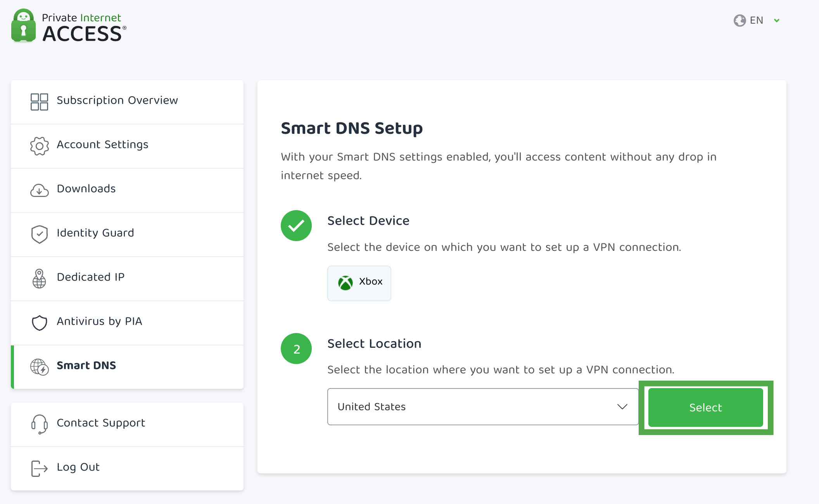The height and width of the screenshot is (504, 819).
Task: Click the EN language label
Action: point(756,20)
